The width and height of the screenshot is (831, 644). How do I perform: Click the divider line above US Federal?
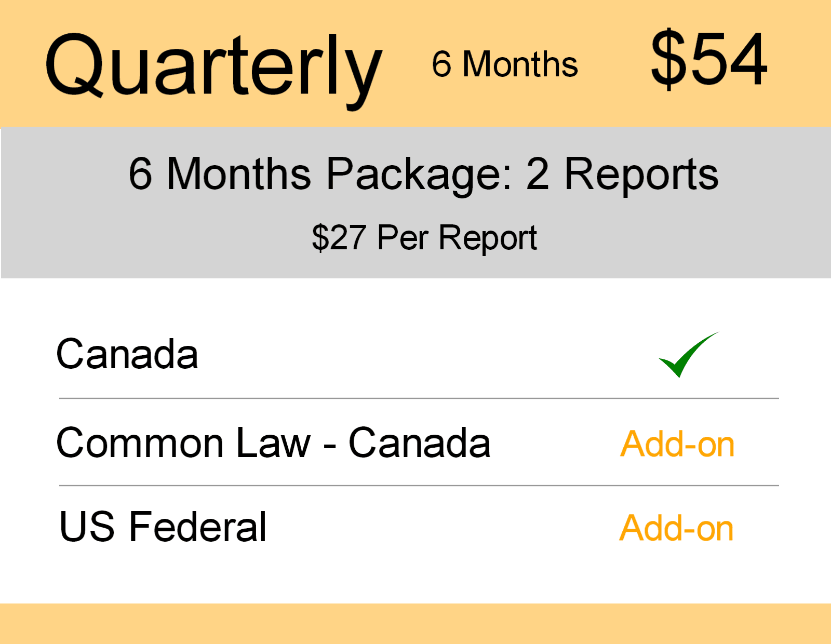click(419, 486)
